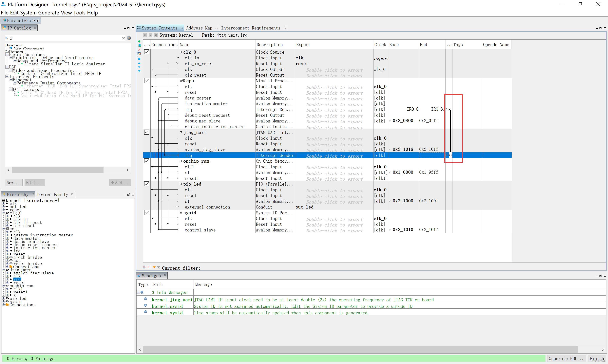The width and height of the screenshot is (608, 364).
Task: Click the IP Catalog search options gear
Action: tap(129, 38)
